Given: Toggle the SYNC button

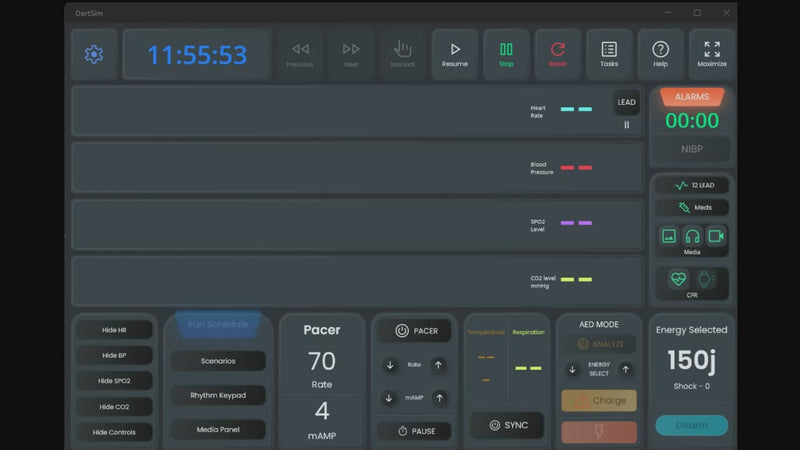Looking at the screenshot, I should click(508, 425).
